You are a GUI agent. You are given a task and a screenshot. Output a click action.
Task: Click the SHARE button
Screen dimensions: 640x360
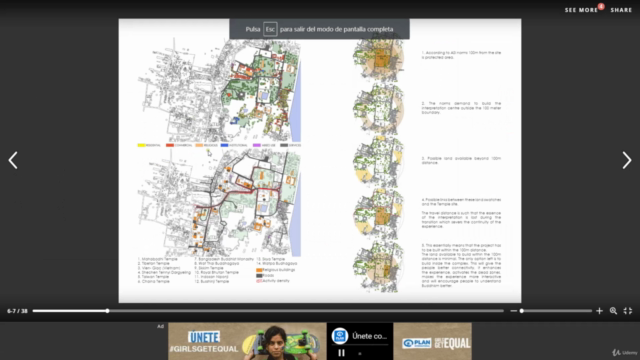pyautogui.click(x=621, y=10)
